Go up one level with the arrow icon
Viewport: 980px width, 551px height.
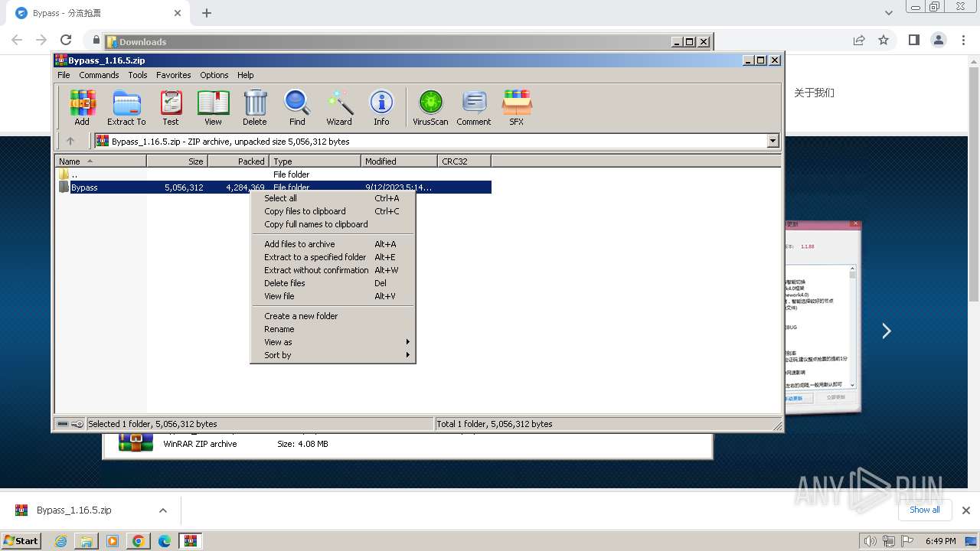pyautogui.click(x=70, y=141)
